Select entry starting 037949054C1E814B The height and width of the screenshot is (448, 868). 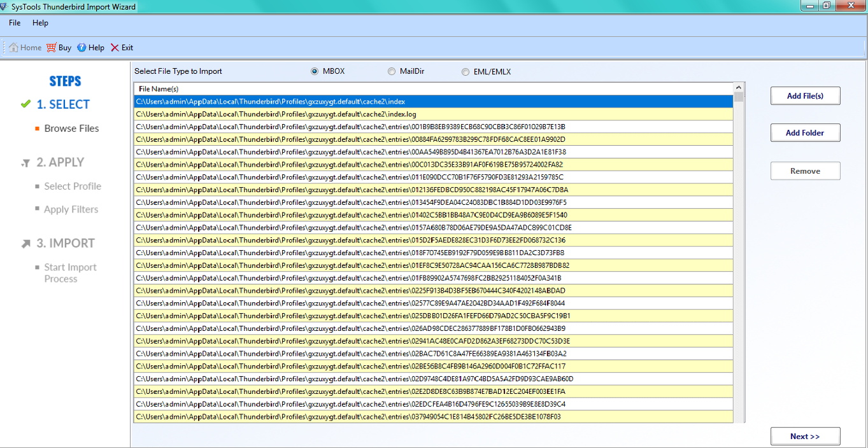[x=433, y=416]
